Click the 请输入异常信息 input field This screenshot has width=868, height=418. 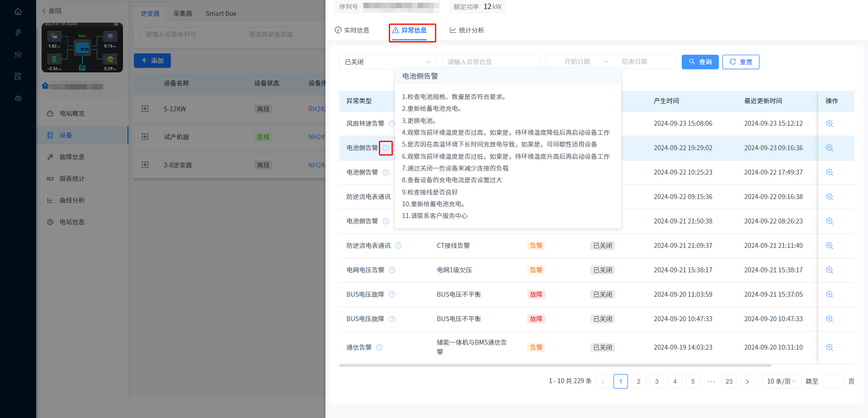coord(491,62)
